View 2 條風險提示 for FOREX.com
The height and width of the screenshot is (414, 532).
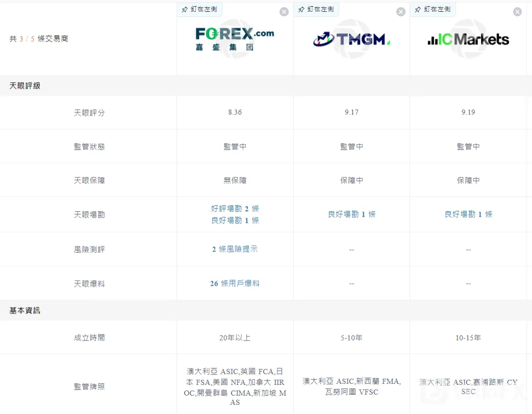235,249
